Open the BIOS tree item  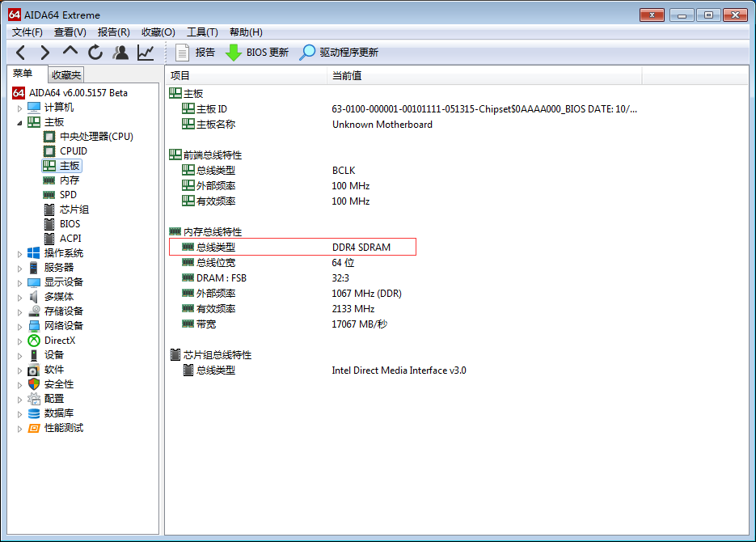[61, 224]
